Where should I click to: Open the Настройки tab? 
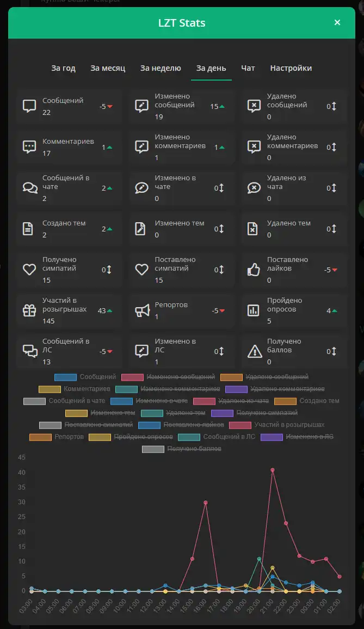click(x=291, y=68)
